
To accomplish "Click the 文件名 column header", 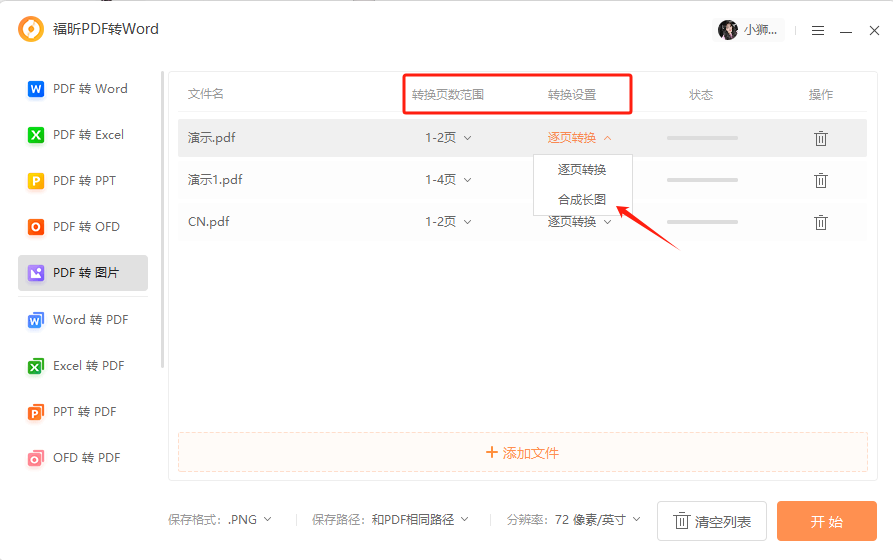I will click(x=206, y=94).
